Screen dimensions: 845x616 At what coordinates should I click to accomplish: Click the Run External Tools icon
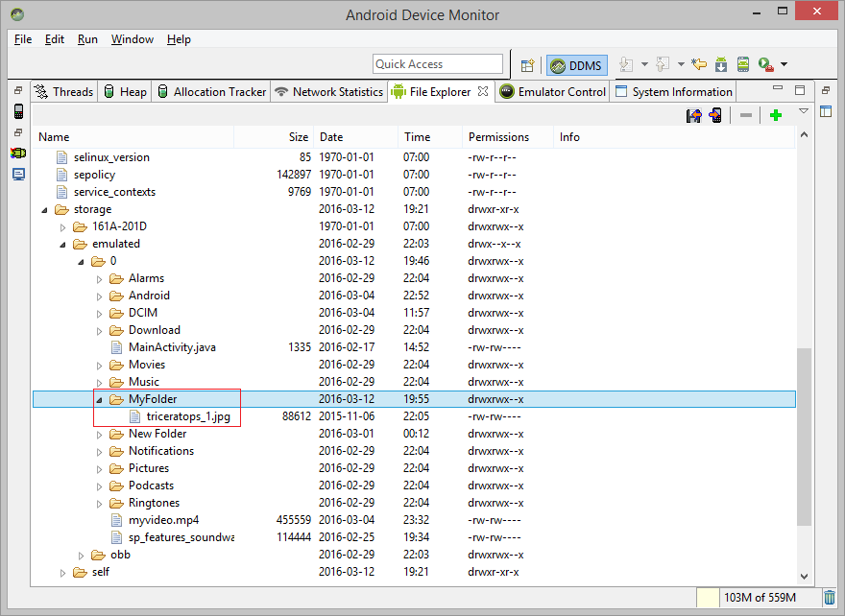pyautogui.click(x=765, y=64)
